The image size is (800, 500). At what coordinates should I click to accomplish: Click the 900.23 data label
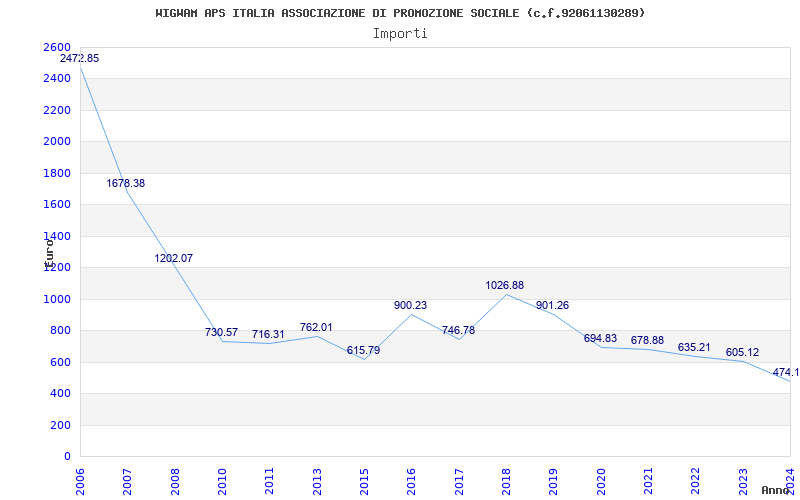pyautogui.click(x=411, y=306)
